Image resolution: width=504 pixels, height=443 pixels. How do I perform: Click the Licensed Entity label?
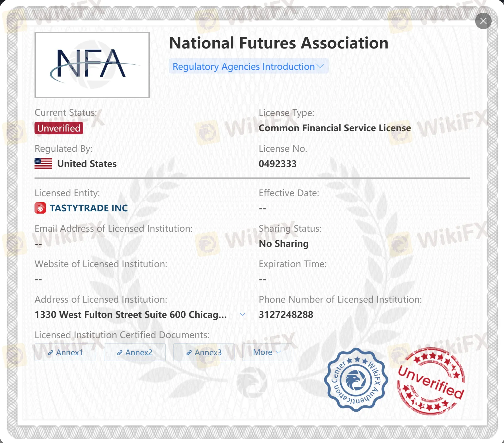(67, 193)
